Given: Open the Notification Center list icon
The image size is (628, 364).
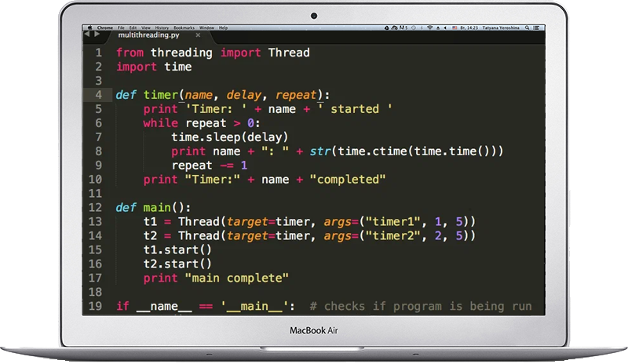Looking at the screenshot, I should point(536,27).
